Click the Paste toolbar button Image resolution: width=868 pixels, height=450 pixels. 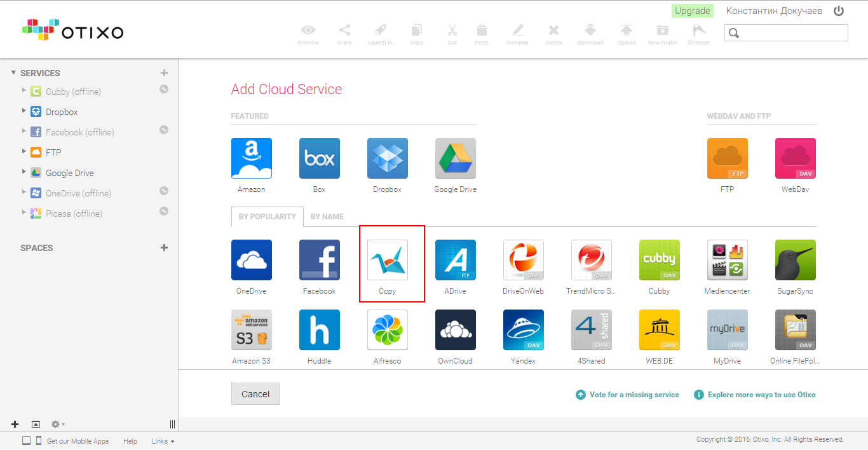point(482,34)
